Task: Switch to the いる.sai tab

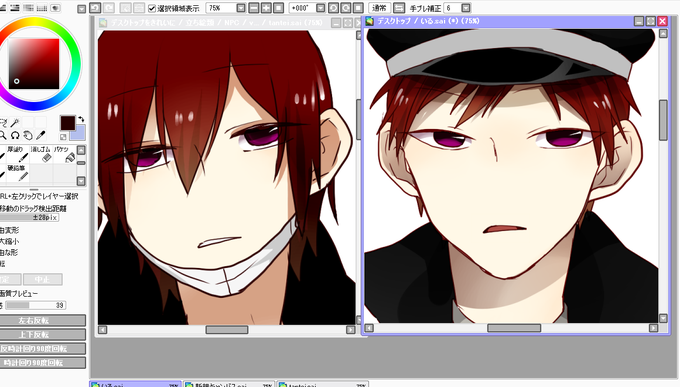Action: coord(135,384)
